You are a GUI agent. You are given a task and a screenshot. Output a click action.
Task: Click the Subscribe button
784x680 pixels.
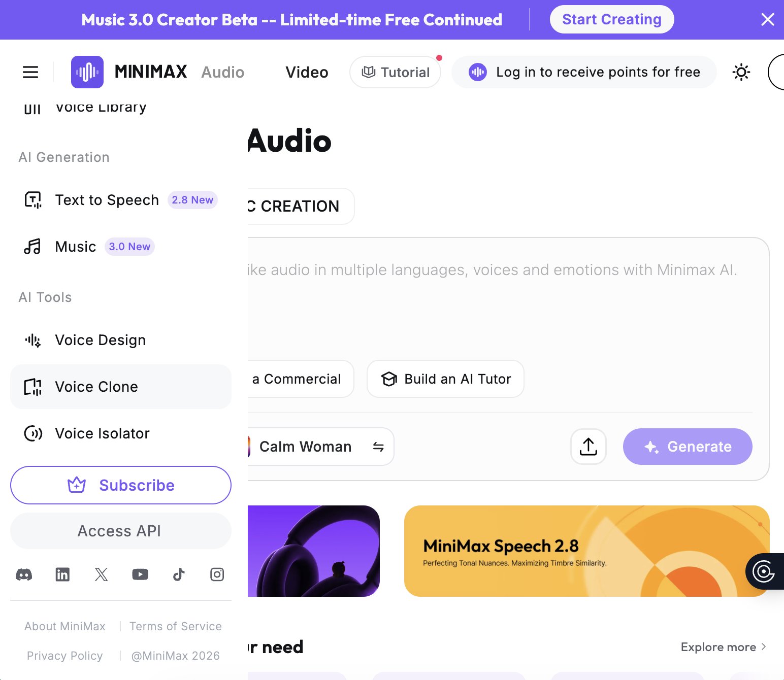[x=121, y=485]
